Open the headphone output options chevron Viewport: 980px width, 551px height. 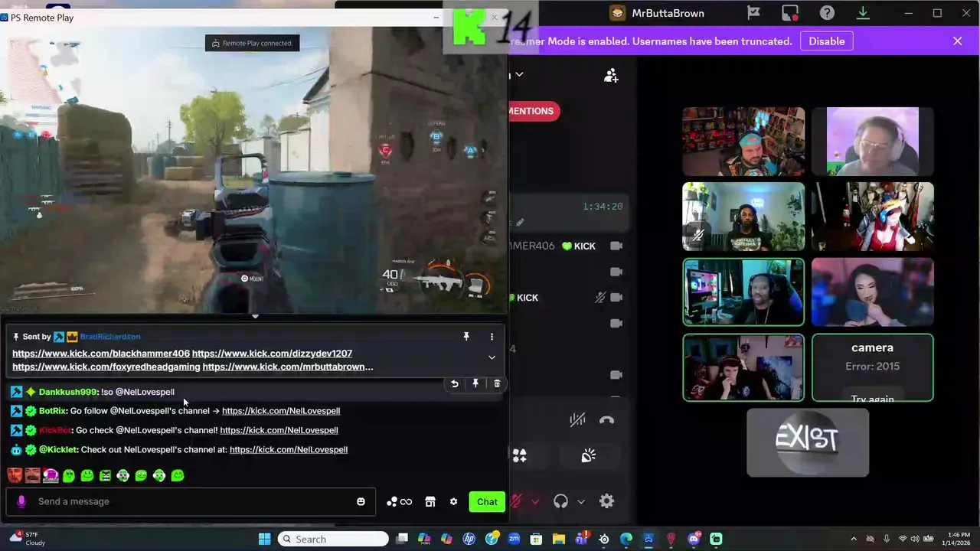[x=580, y=502]
